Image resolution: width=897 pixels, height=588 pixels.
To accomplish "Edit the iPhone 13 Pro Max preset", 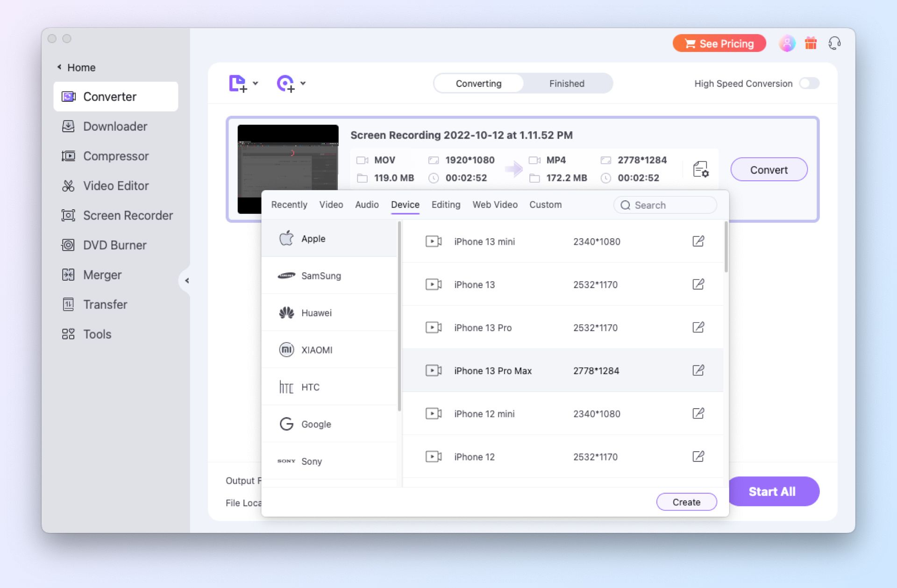I will (x=698, y=370).
